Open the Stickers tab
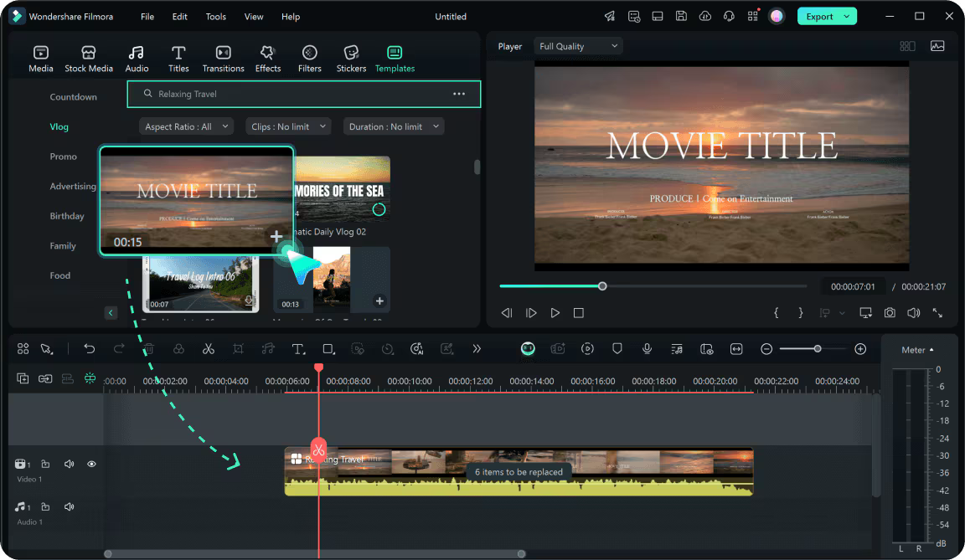965x560 pixels. pyautogui.click(x=352, y=59)
